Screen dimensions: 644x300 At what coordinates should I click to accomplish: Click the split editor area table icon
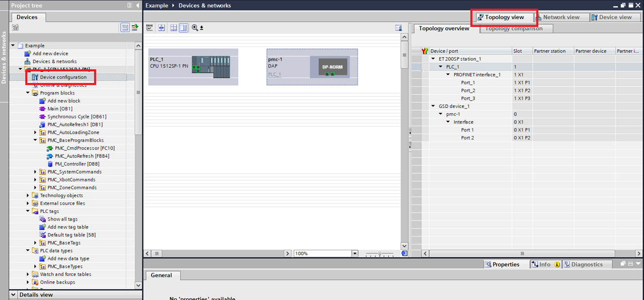173,28
